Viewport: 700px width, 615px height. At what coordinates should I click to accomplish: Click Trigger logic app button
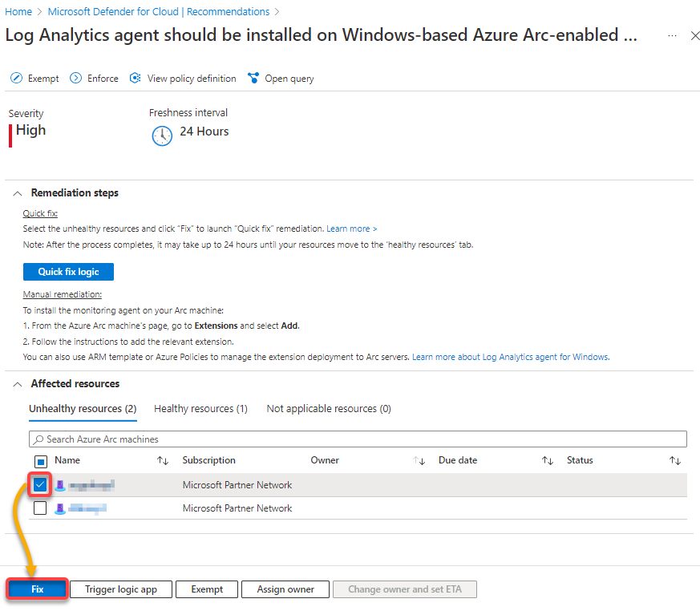pyautogui.click(x=121, y=589)
